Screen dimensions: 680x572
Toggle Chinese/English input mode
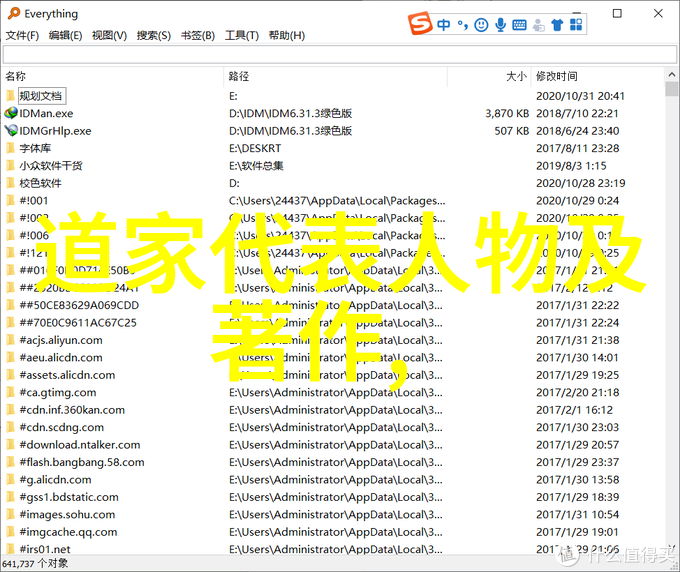[444, 24]
